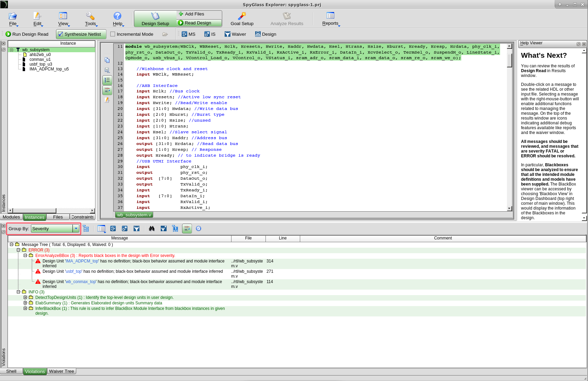Switch to the Files tab
Image resolution: width=588 pixels, height=381 pixels.
[58, 217]
